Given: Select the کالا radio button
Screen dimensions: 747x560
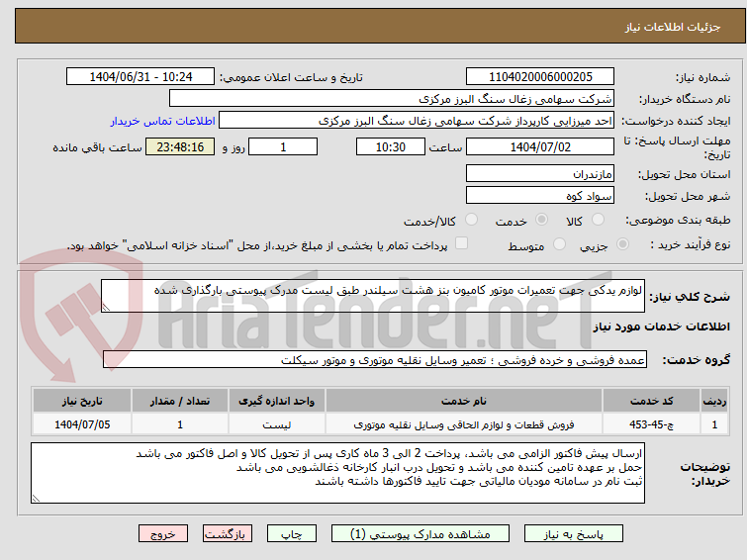Looking at the screenshot, I should [598, 220].
